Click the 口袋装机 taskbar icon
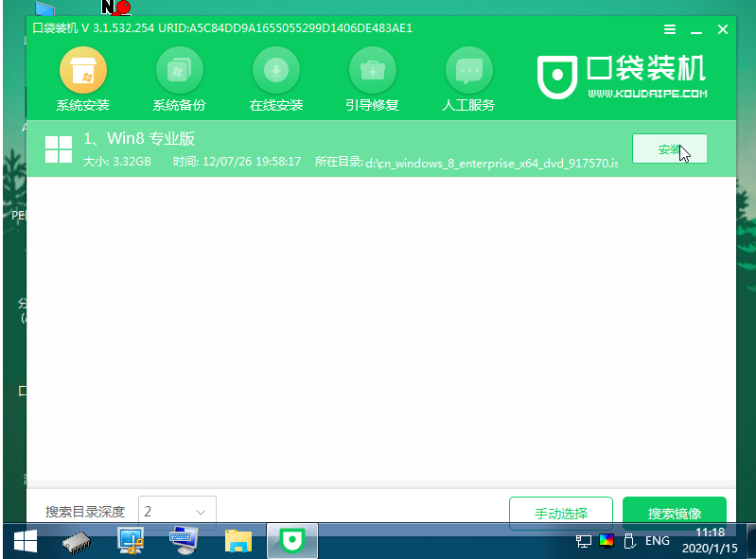Screen dimensions: 756x559 (291, 541)
